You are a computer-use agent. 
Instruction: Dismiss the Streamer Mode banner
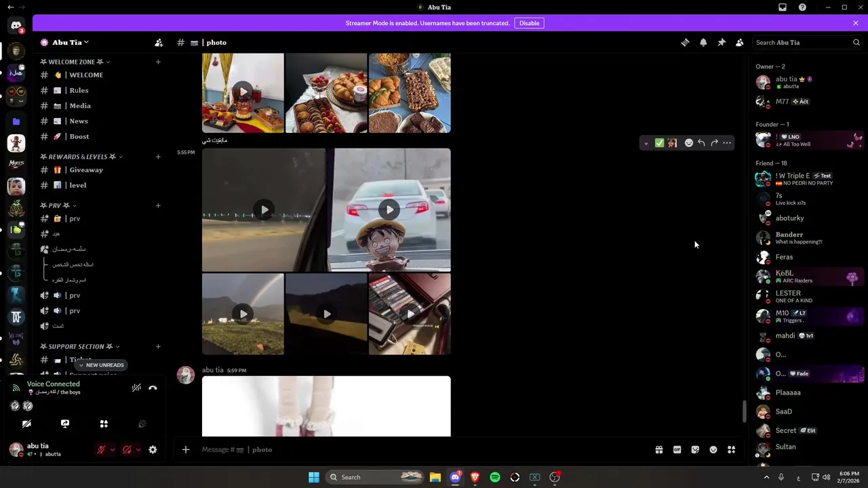(856, 23)
